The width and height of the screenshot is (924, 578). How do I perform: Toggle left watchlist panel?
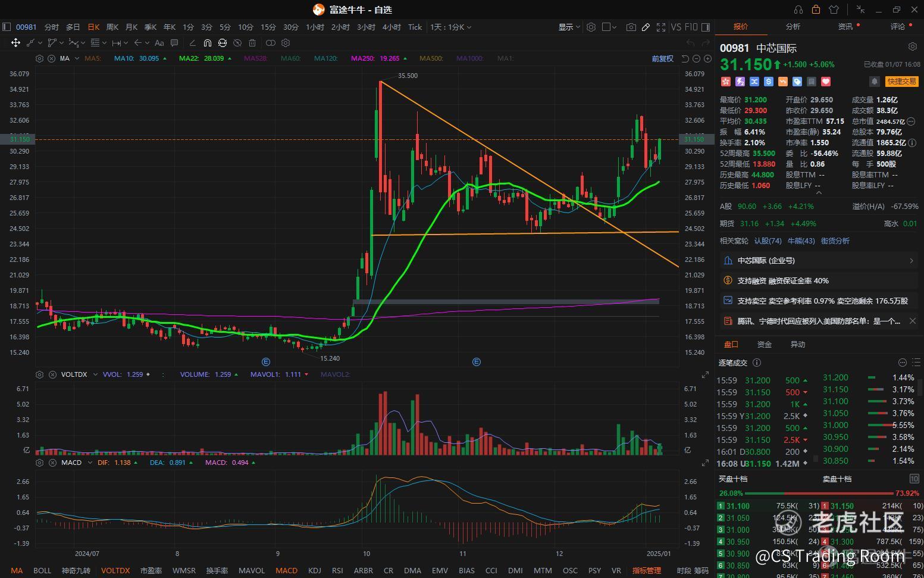pyautogui.click(x=7, y=27)
